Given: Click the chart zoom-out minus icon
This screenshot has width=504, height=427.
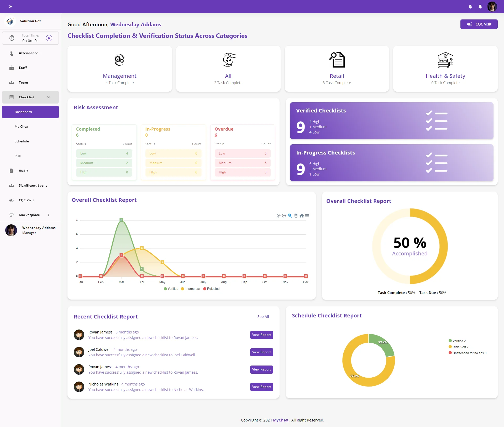Looking at the screenshot, I should [x=284, y=216].
